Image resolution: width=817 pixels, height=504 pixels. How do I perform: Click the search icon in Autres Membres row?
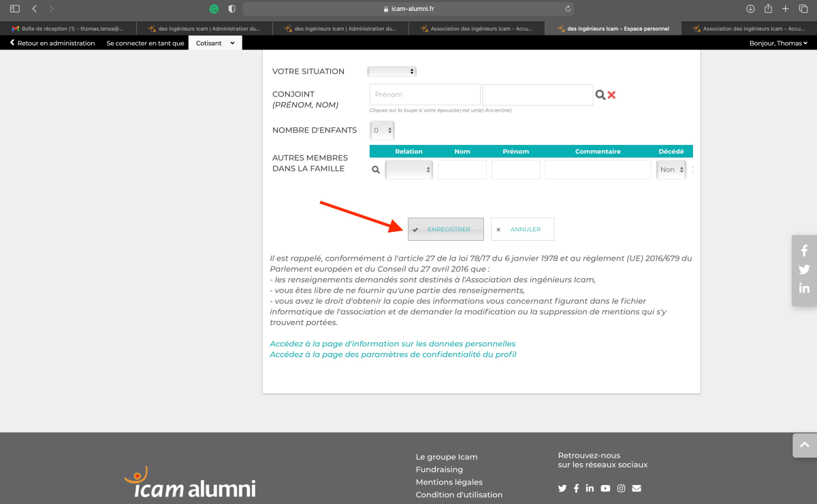point(375,170)
